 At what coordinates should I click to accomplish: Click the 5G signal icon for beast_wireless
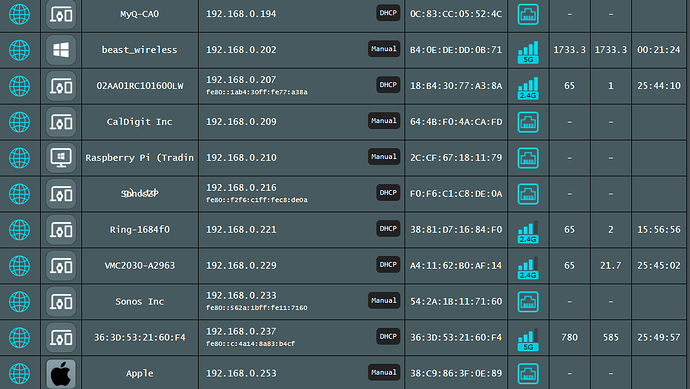point(528,52)
